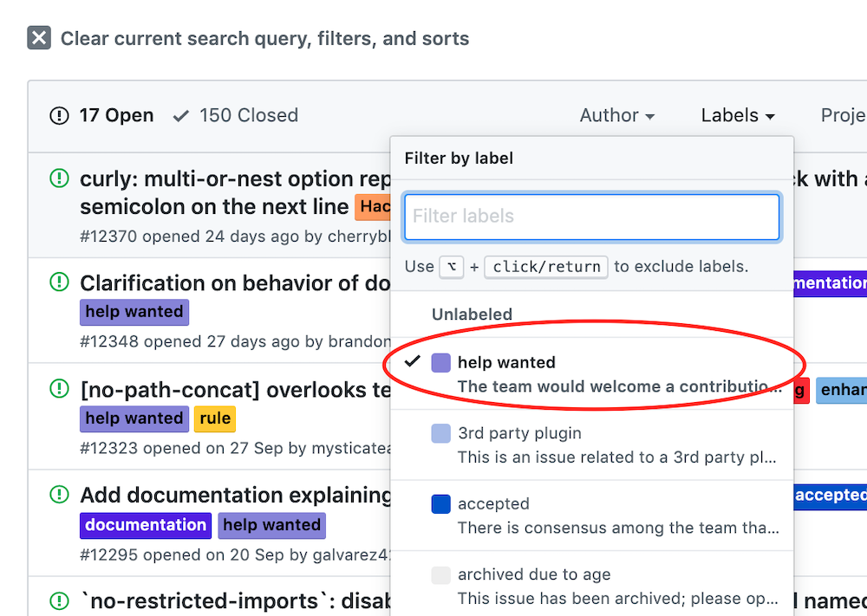Image resolution: width=867 pixels, height=616 pixels.
Task: Click open issue icon beside no-restricted-imports issue
Action: (x=59, y=600)
